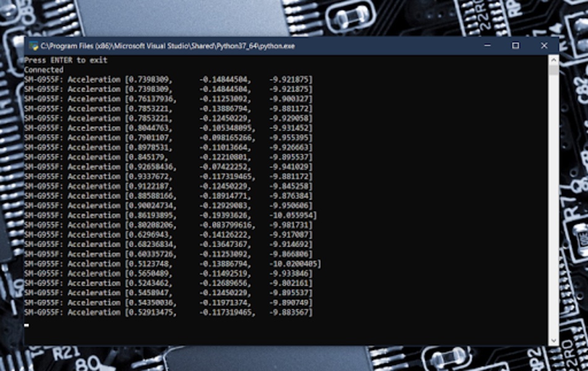
Task: Click the acceleration value 0.86193895
Action: pyautogui.click(x=151, y=215)
